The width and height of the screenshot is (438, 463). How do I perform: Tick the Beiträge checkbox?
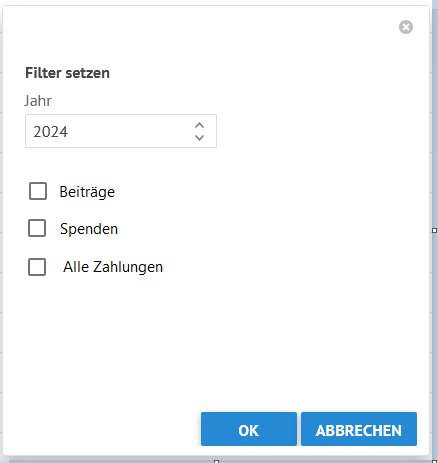point(38,191)
